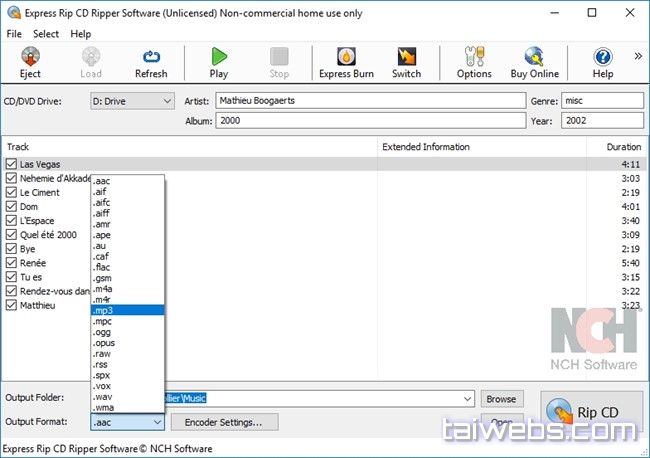The image size is (650, 458).
Task: Expand the Output Folder path dropdown
Action: point(468,398)
